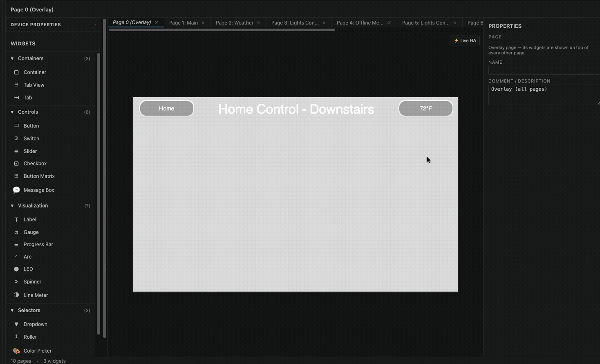Select the Roller widget icon
Viewport: 600px width, 364px height.
[x=16, y=337]
